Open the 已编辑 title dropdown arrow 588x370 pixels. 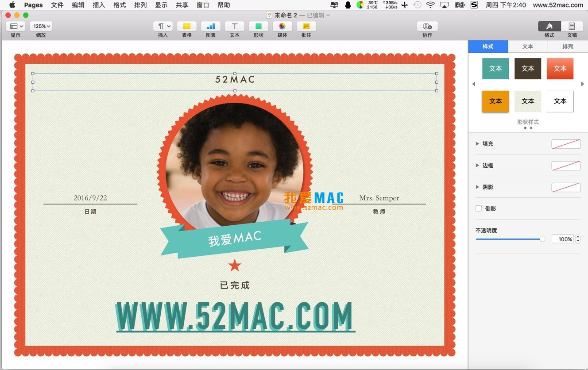point(328,15)
